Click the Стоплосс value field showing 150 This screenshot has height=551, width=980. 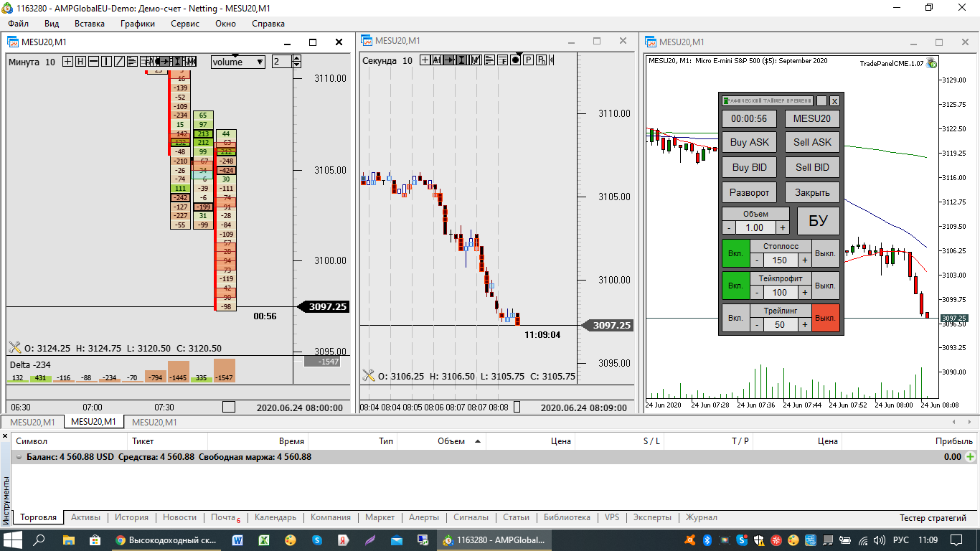tap(781, 260)
